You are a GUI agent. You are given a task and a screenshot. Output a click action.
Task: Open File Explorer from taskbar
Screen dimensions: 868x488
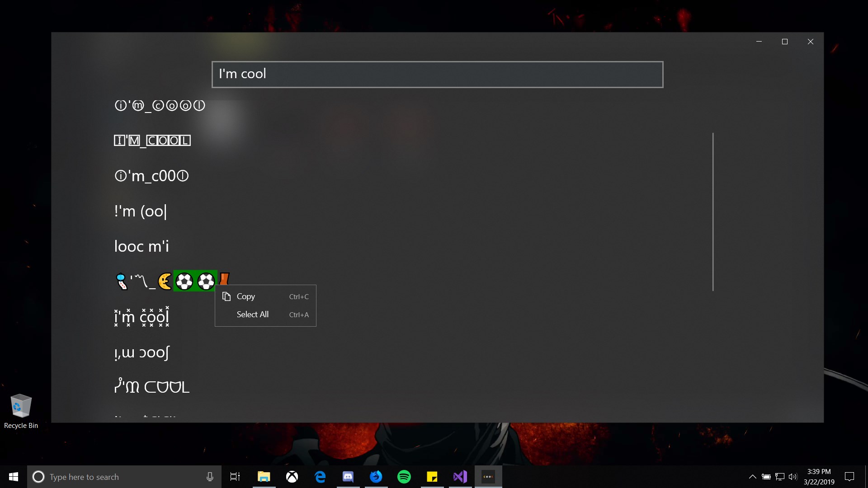[264, 477]
